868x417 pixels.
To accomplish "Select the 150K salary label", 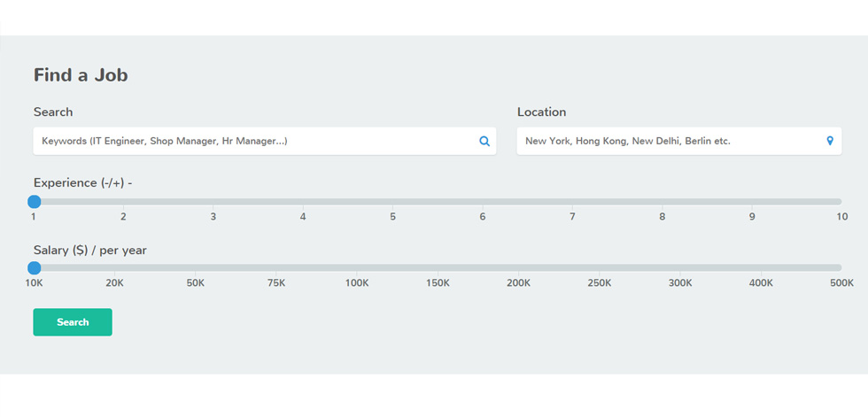I will click(438, 283).
